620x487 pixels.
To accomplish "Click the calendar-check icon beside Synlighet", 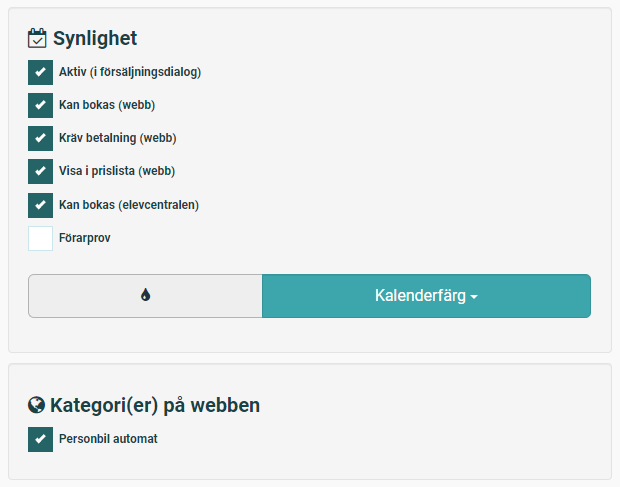I will [x=38, y=39].
